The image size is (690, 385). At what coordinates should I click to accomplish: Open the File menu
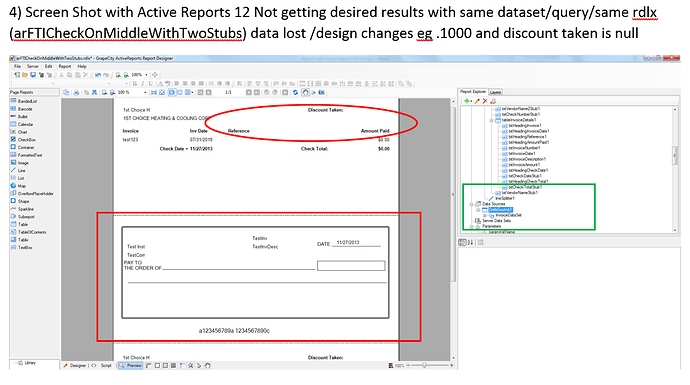point(17,66)
